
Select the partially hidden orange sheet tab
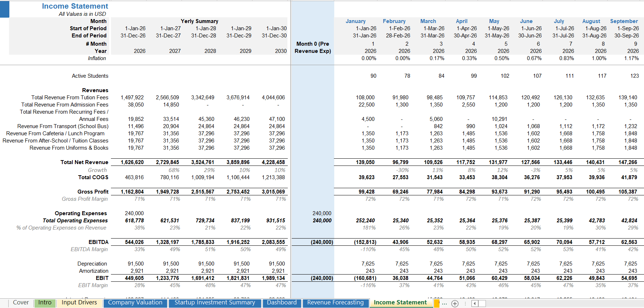coord(437,303)
